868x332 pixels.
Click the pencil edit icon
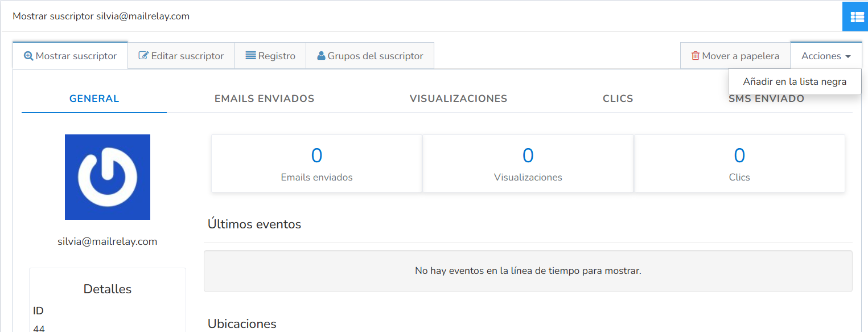tap(143, 56)
